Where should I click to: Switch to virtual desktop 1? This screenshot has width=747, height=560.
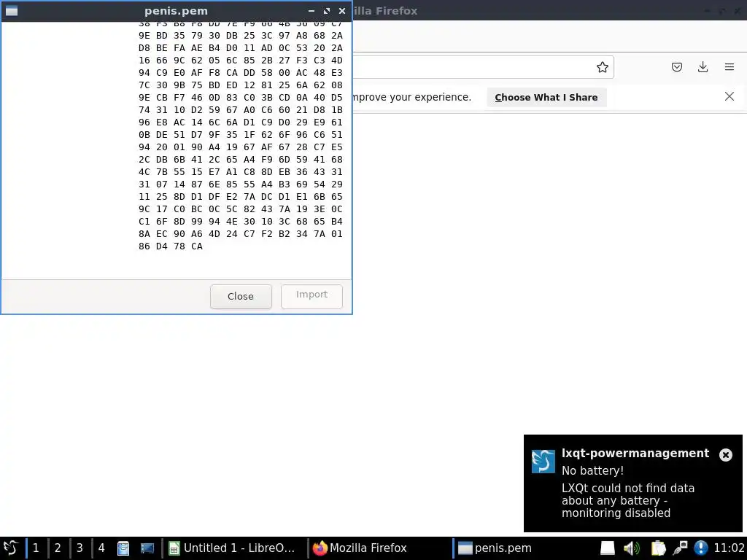[x=36, y=548]
